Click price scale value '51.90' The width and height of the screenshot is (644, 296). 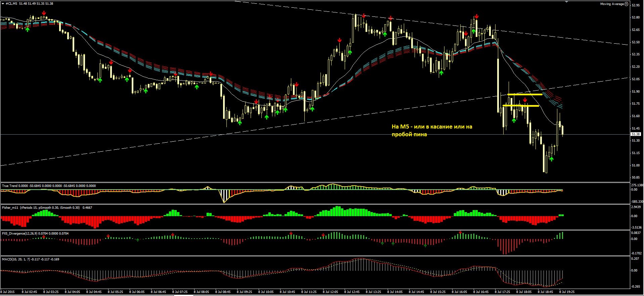click(636, 92)
